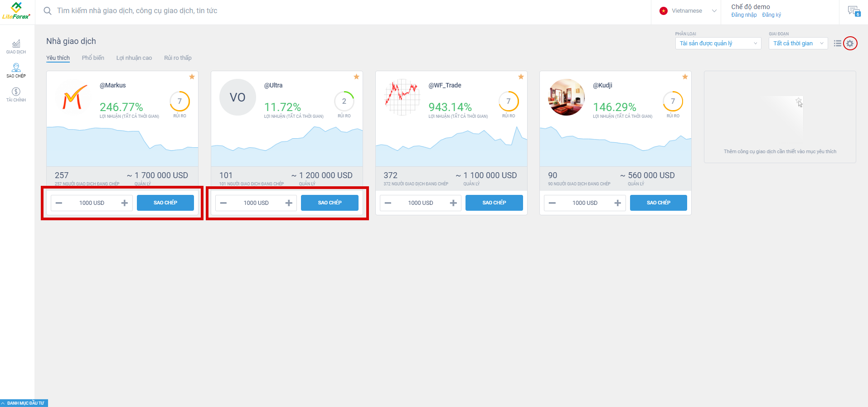The height and width of the screenshot is (407, 868).
Task: Click the ~ 1 700 000 USD managed amount
Action: click(157, 175)
